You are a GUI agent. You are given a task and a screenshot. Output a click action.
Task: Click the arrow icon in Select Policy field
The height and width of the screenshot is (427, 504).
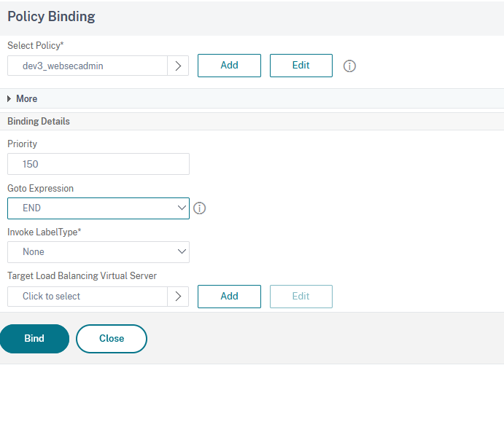click(x=178, y=66)
